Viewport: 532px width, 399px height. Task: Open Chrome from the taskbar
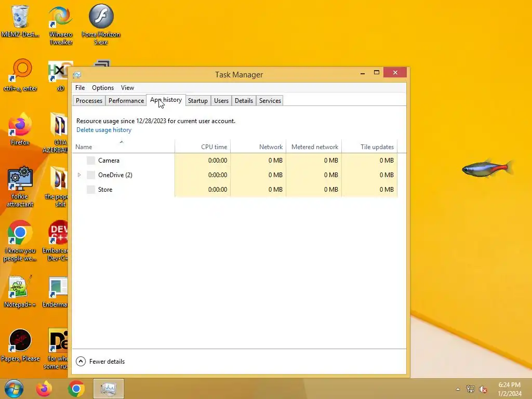(76, 389)
